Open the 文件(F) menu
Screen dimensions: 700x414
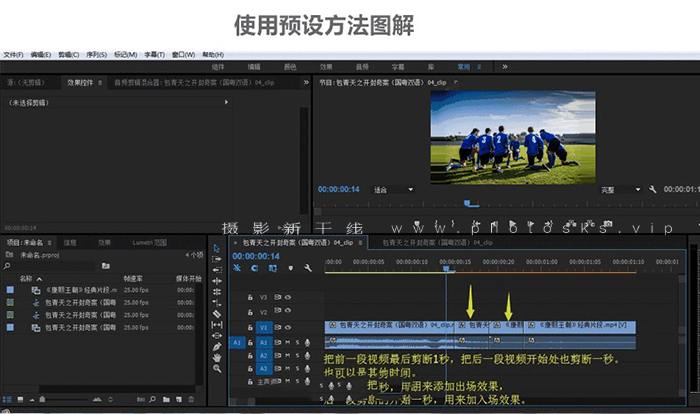click(x=13, y=54)
